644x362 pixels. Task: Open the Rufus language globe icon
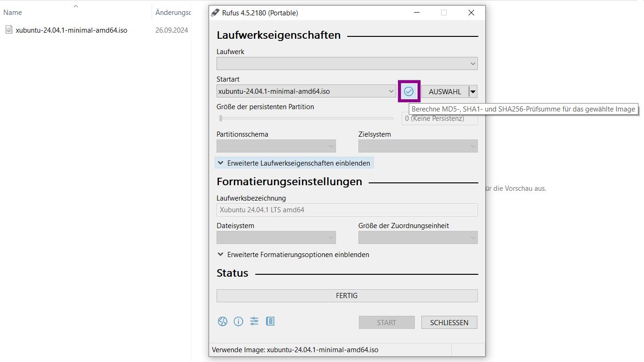pos(223,321)
